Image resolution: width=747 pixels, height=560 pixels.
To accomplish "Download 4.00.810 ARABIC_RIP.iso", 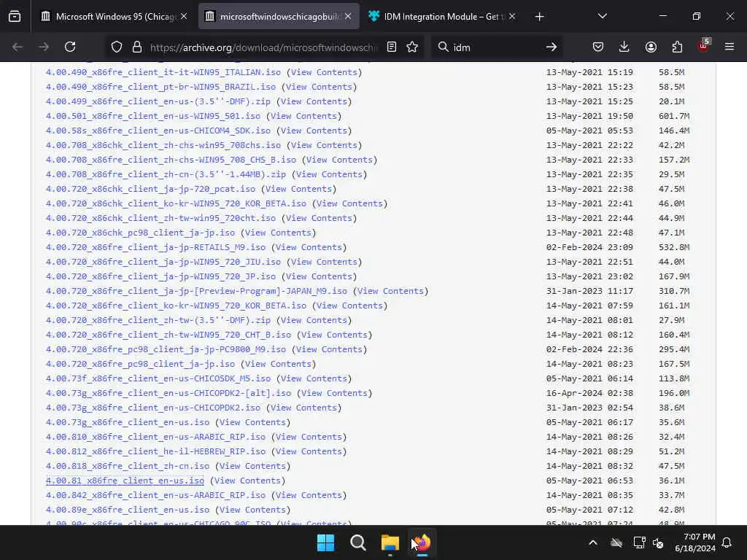I will [155, 437].
